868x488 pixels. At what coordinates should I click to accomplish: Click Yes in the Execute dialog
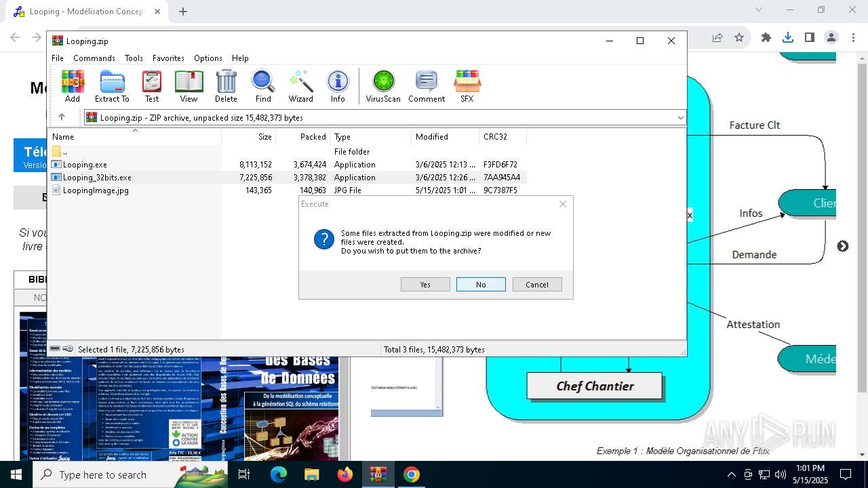(425, 285)
